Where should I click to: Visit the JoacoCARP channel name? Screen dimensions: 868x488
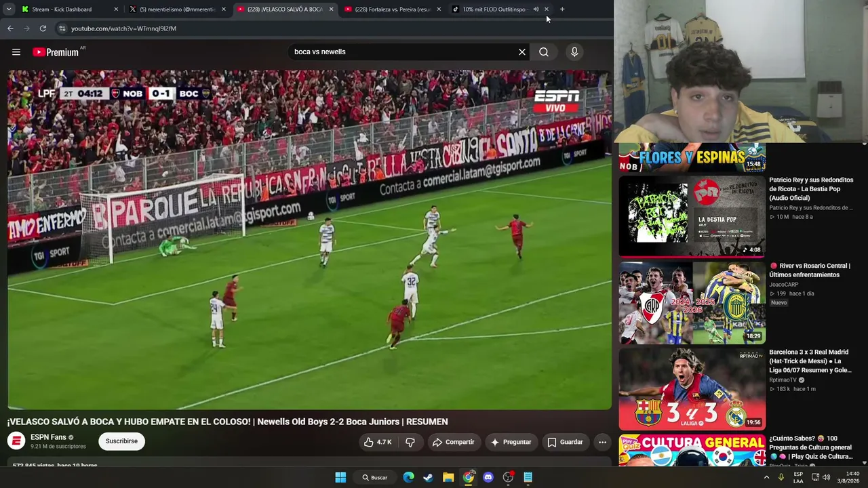[784, 285]
